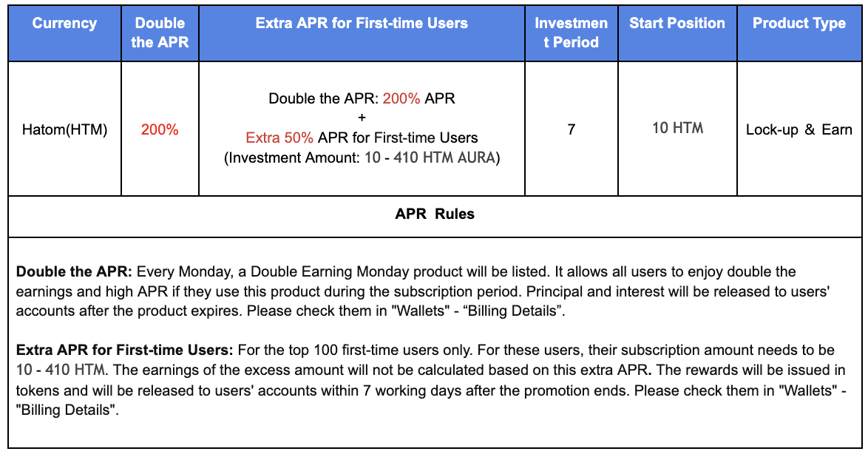Select the Investment Period column header
This screenshot has width=868, height=457.
click(571, 33)
